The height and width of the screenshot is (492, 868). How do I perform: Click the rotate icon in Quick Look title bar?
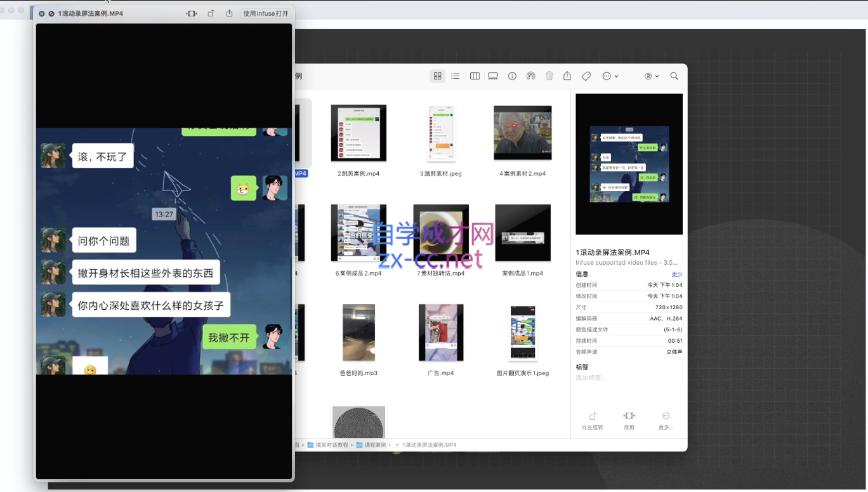pyautogui.click(x=211, y=13)
